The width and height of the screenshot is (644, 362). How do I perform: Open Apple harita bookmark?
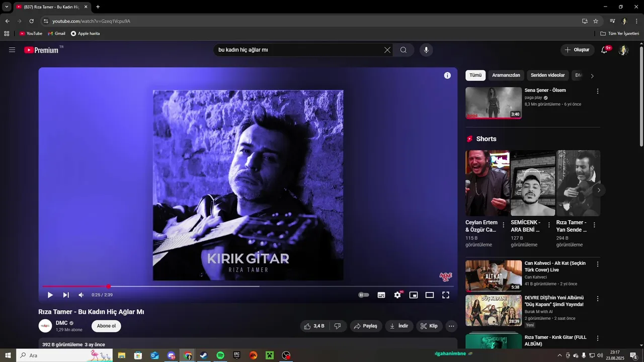86,34
